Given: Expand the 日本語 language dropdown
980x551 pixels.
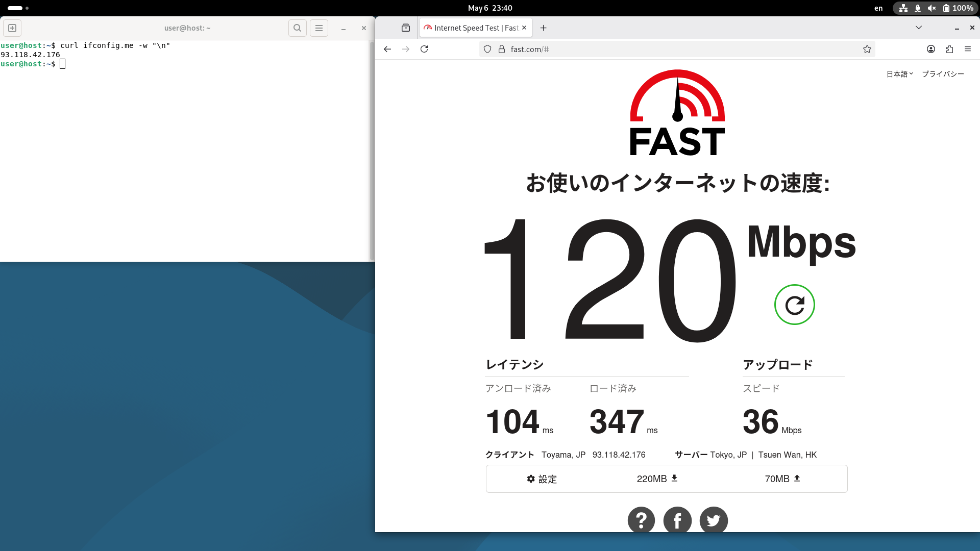Looking at the screenshot, I should pyautogui.click(x=900, y=74).
